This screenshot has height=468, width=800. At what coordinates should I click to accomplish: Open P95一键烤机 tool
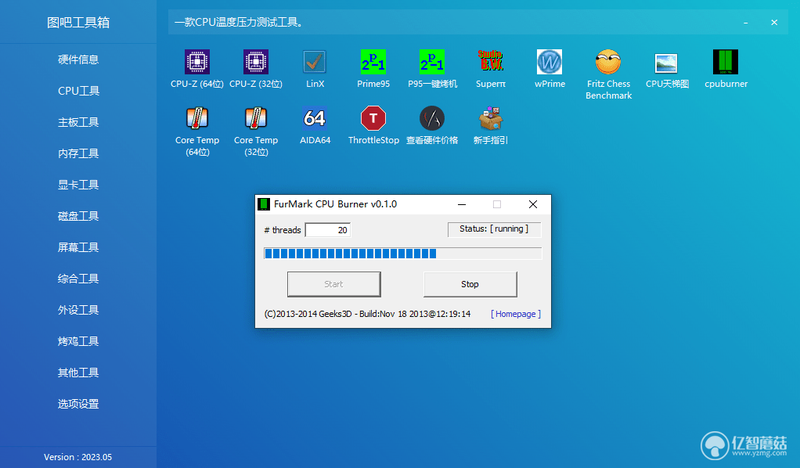[x=432, y=69]
